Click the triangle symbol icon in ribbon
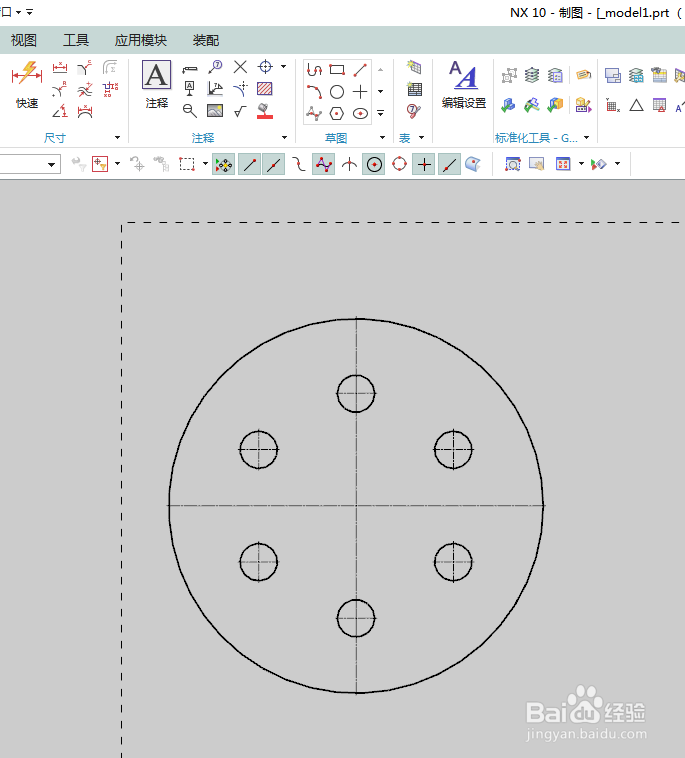This screenshot has width=685, height=758. tap(637, 105)
